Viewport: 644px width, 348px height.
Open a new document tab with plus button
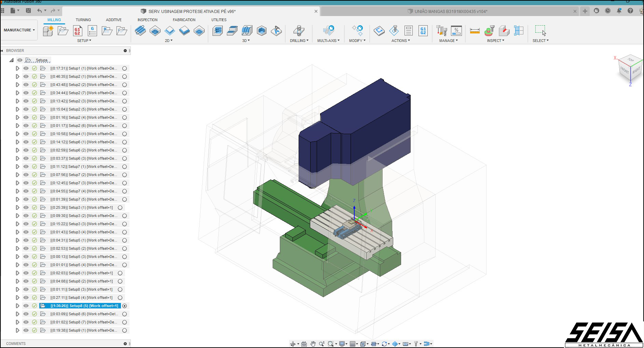(585, 11)
